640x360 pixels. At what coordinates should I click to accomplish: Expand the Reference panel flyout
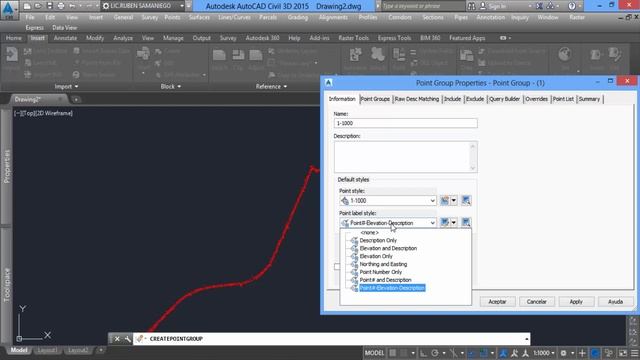[271, 87]
